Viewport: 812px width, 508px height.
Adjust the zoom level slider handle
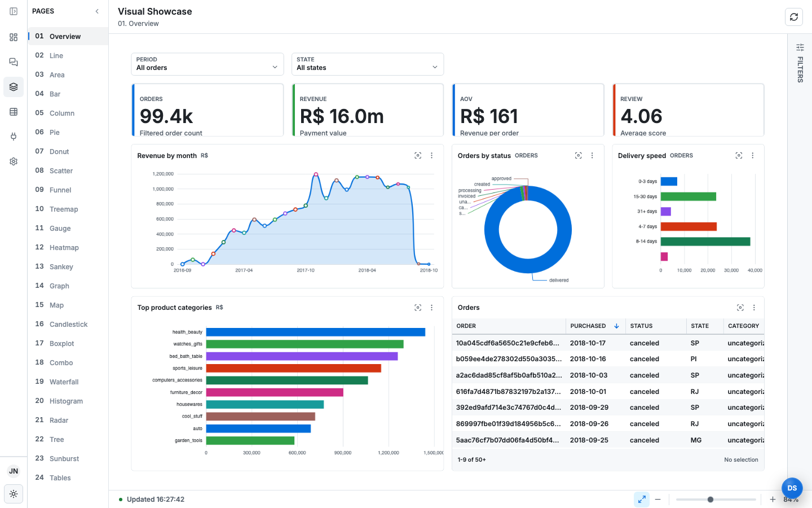tap(710, 500)
